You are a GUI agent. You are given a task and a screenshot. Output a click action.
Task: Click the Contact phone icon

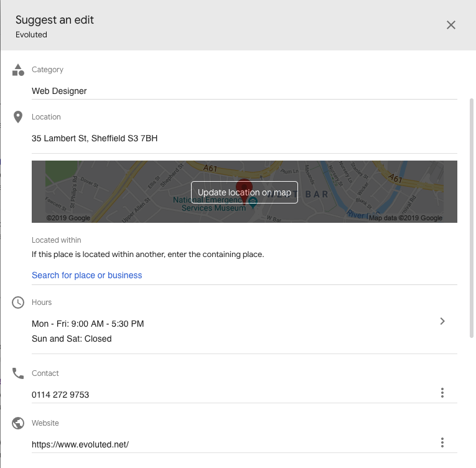[x=18, y=373]
